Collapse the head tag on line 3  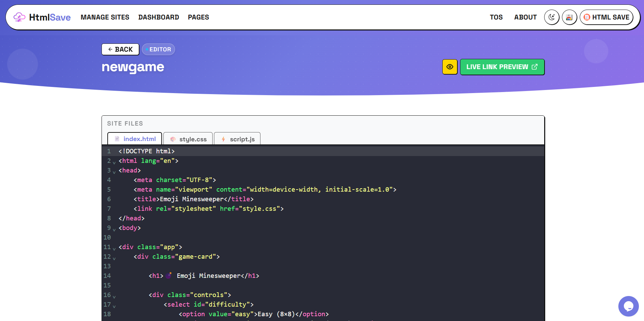click(114, 172)
